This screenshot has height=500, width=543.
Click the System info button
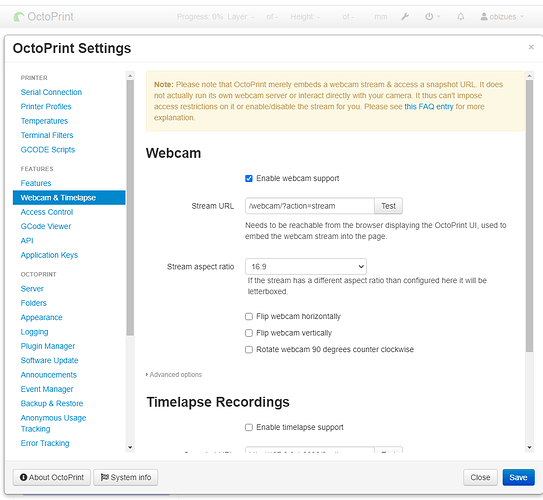[x=126, y=477]
